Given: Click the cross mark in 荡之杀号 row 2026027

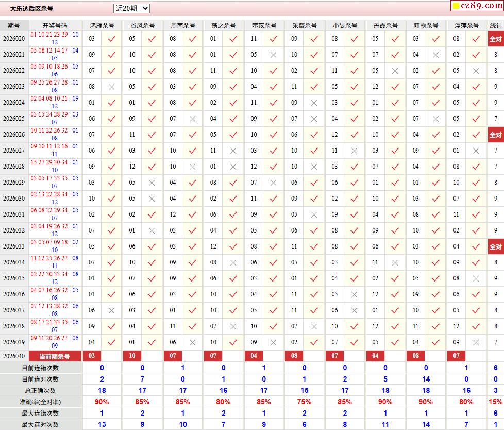Looking at the screenshot, I should click(233, 151).
